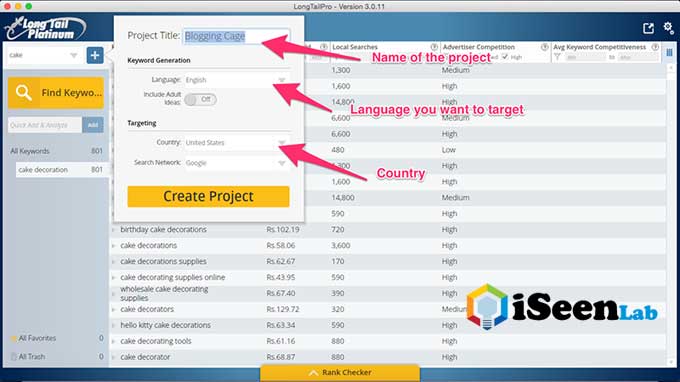
Task: Open the settings gear icon
Action: [669, 28]
